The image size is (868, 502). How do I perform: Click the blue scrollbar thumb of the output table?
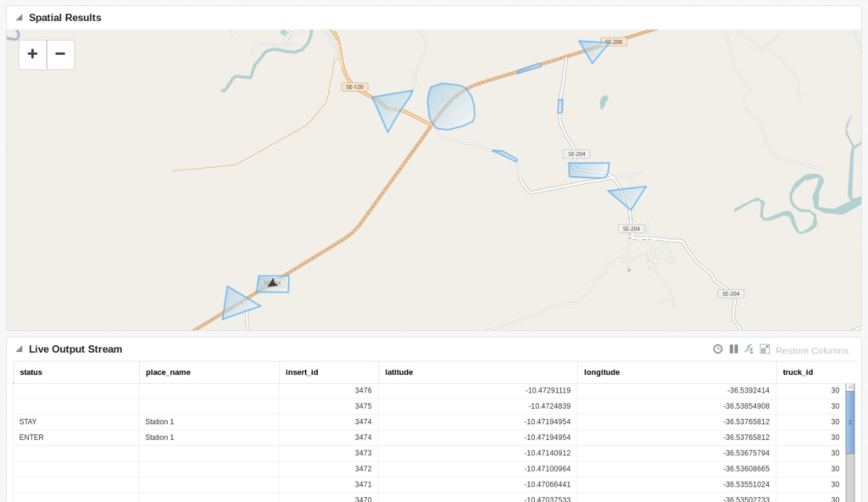point(850,422)
